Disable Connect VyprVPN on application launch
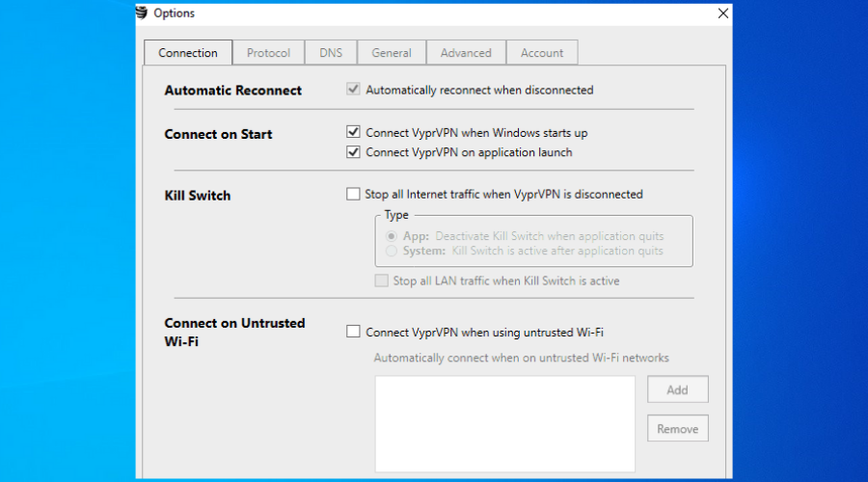 coord(353,152)
